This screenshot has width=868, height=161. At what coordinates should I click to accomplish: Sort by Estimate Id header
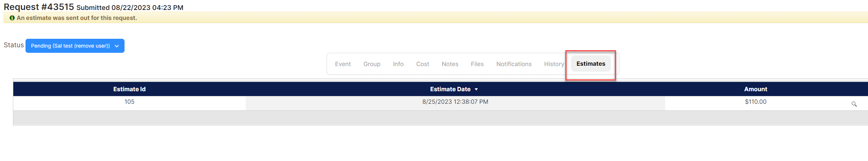(129, 89)
